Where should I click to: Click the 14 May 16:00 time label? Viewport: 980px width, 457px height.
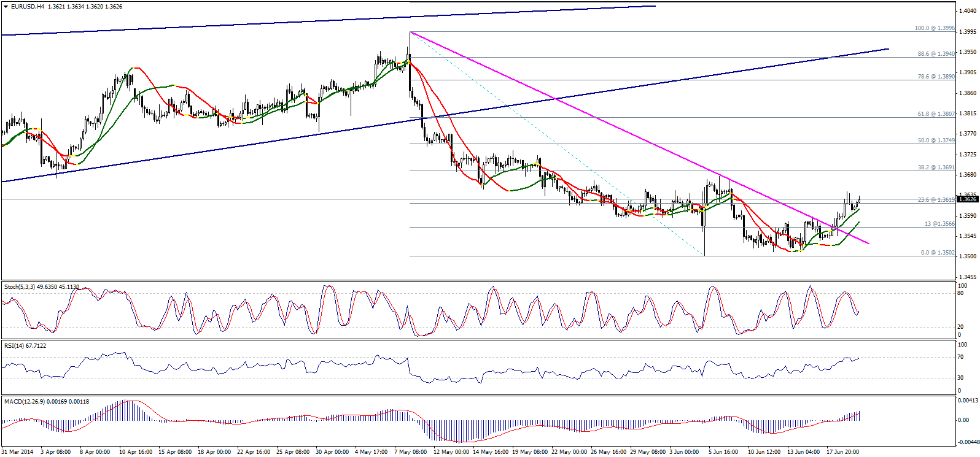click(x=491, y=452)
